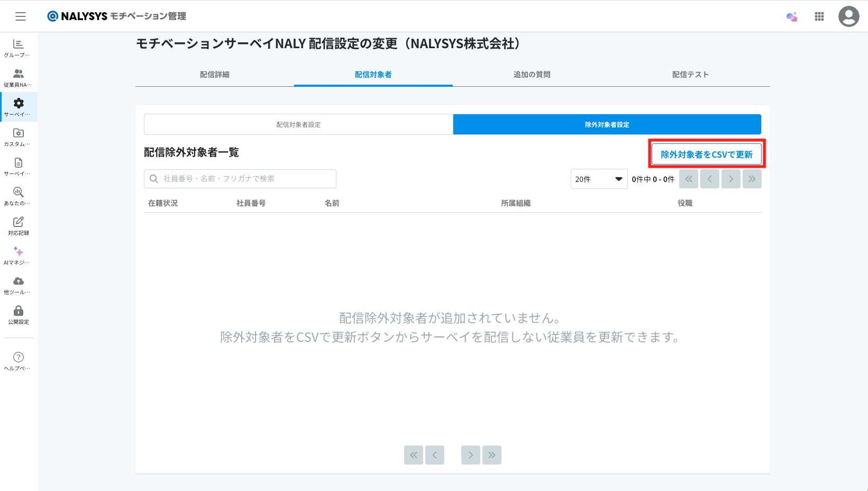The height and width of the screenshot is (491, 868).
Task: Click the NALYSYS logo in header
Action: click(x=117, y=16)
